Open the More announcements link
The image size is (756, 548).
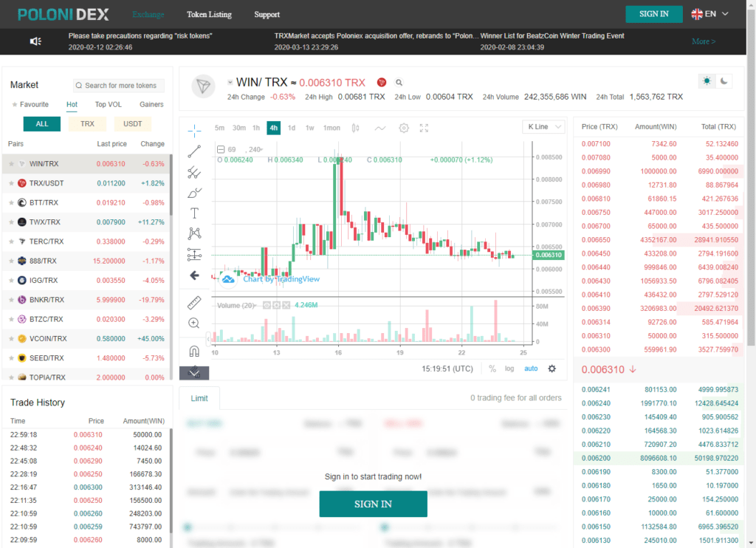point(704,41)
